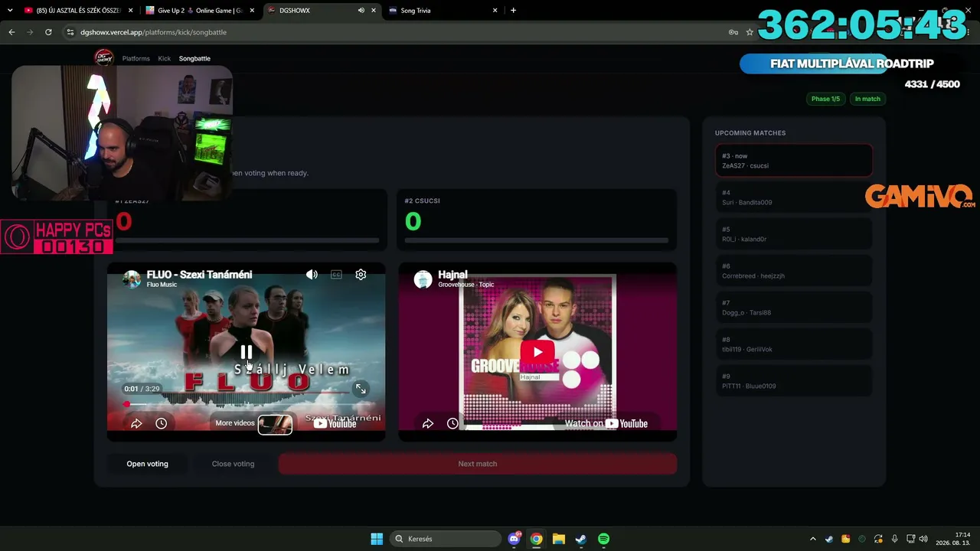Click the In match status badge
Screen dimensions: 980x551
[867, 99]
